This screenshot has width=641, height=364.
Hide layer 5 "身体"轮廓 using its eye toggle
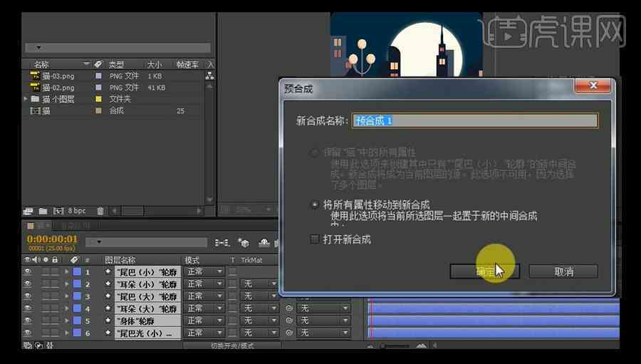point(27,321)
